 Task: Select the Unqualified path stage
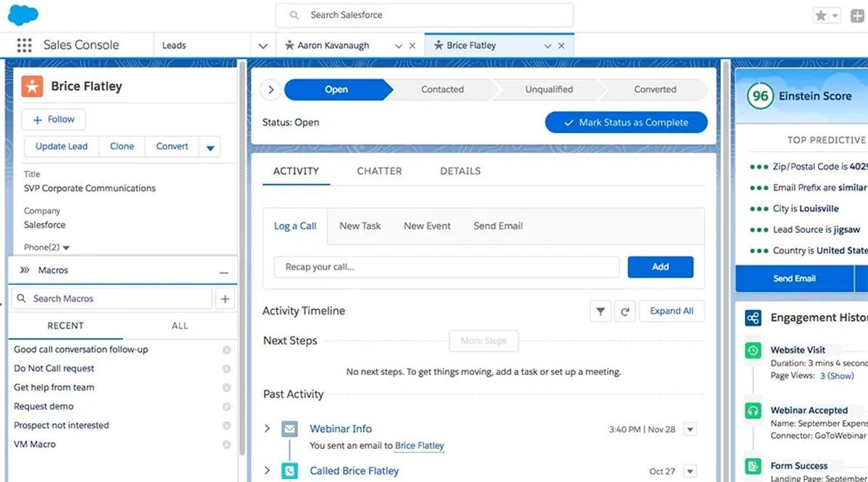549,90
